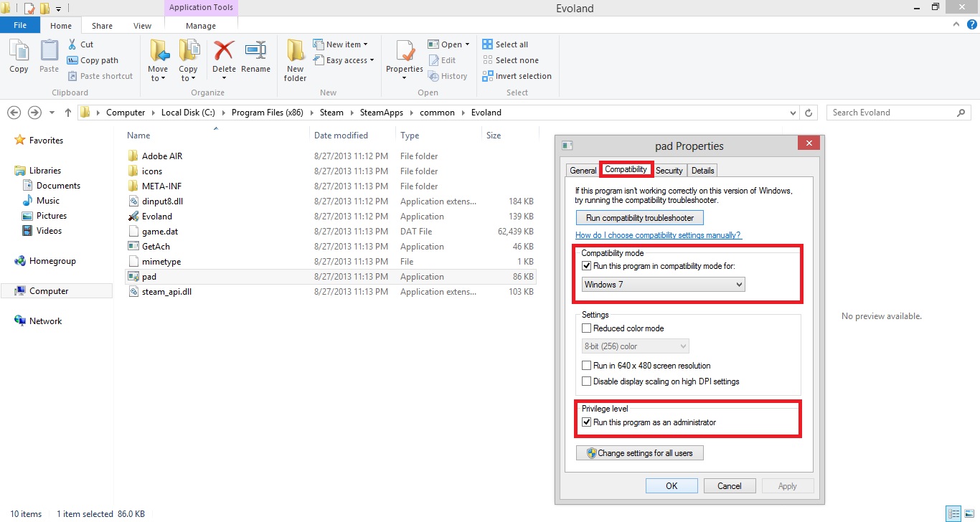
Task: Sort files by the Date modified column
Action: point(341,136)
